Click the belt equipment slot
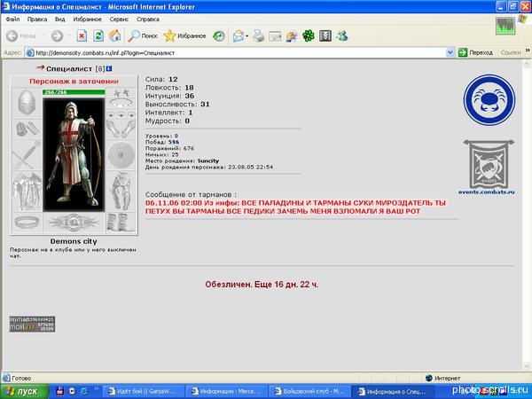 [x=27, y=223]
